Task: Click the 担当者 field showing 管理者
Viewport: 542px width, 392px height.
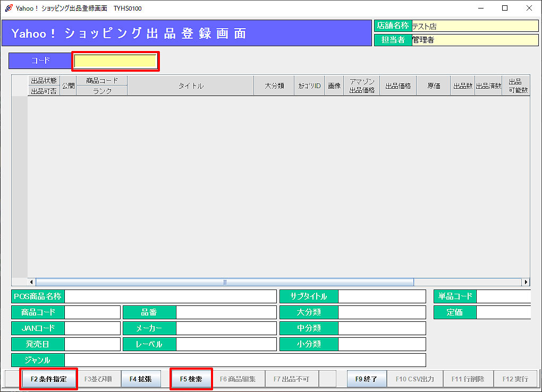Action: click(x=475, y=40)
